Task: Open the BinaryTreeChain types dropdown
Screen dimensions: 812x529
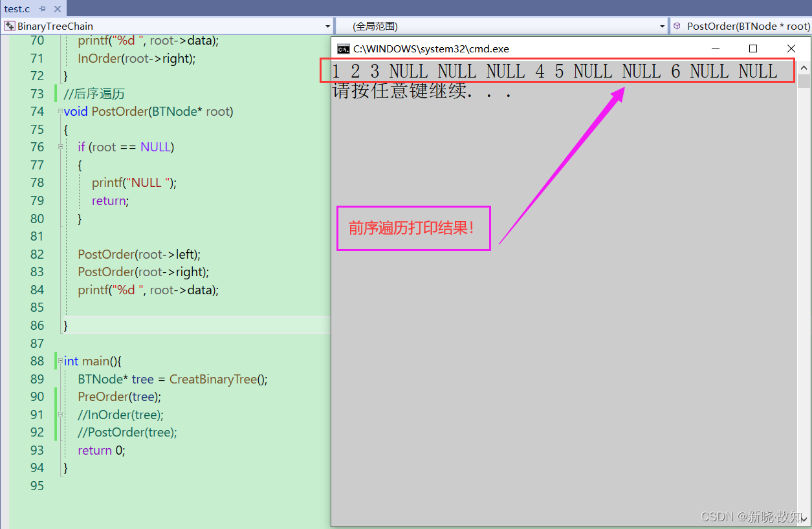Action: (327, 26)
